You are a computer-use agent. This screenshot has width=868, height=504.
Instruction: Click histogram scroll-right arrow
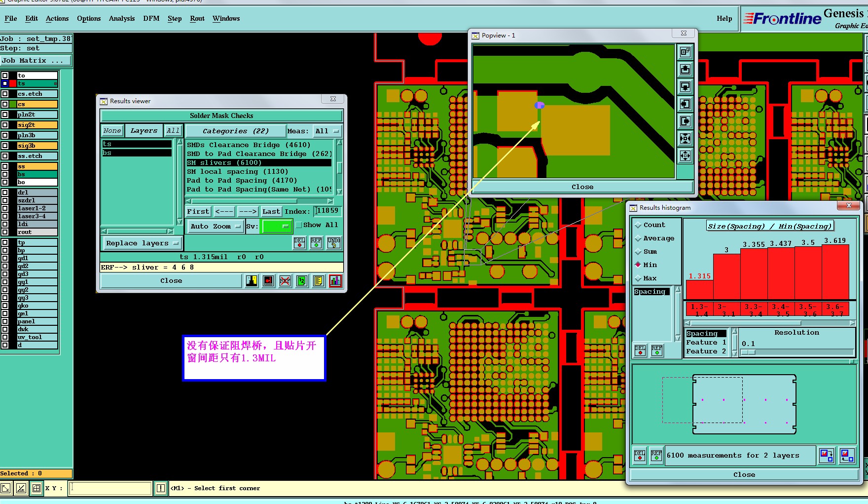pyautogui.click(x=852, y=323)
